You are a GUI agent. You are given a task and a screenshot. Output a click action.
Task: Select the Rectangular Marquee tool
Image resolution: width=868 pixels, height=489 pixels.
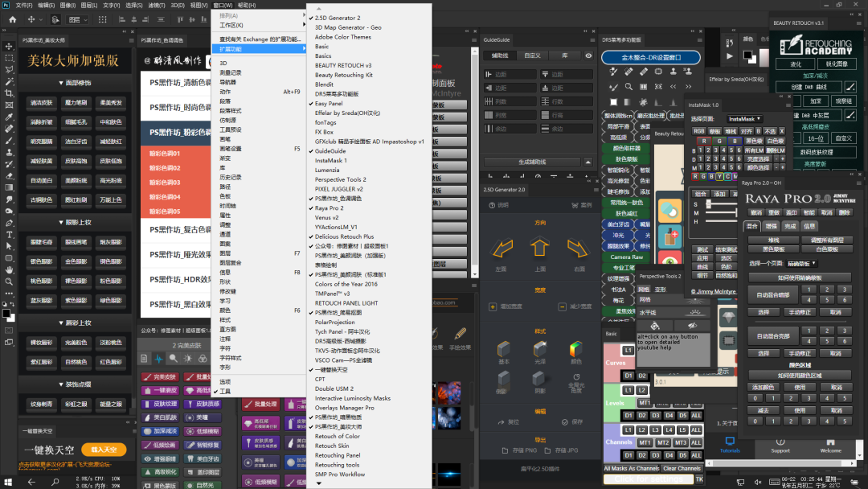pos(9,58)
